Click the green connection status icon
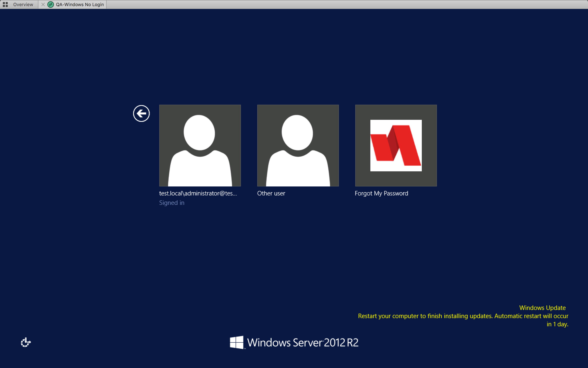Screen dimensions: 588x368 [x=51, y=4]
